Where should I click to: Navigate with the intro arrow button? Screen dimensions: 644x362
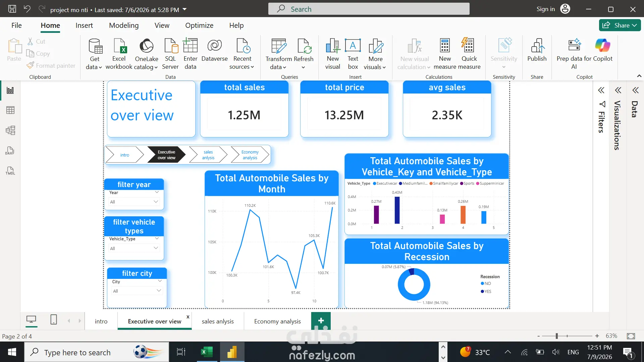pos(125,155)
